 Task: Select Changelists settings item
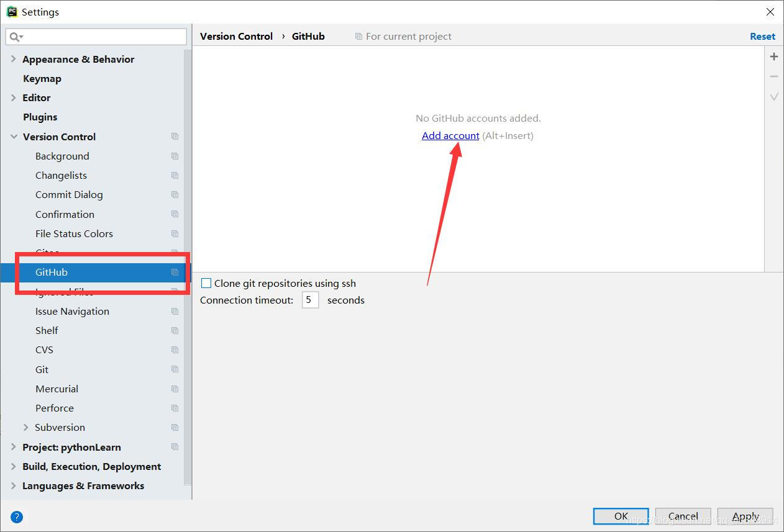(61, 175)
